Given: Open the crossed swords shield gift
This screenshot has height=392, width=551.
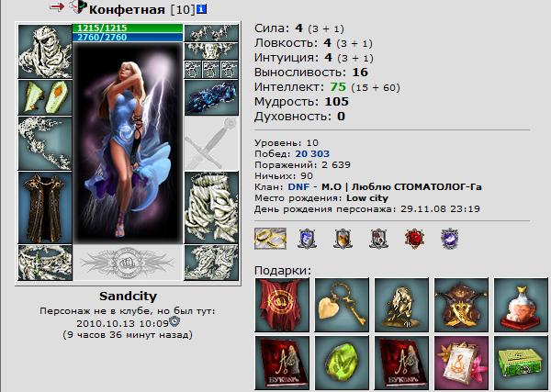Looking at the screenshot, I should click(461, 305).
